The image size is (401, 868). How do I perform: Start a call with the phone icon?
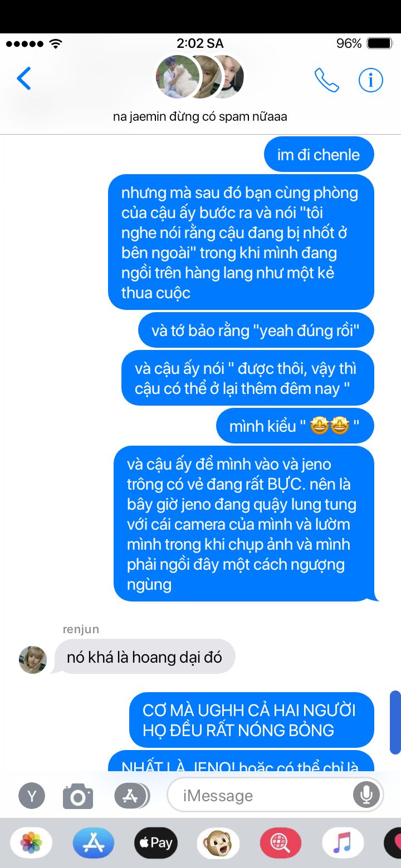[327, 80]
